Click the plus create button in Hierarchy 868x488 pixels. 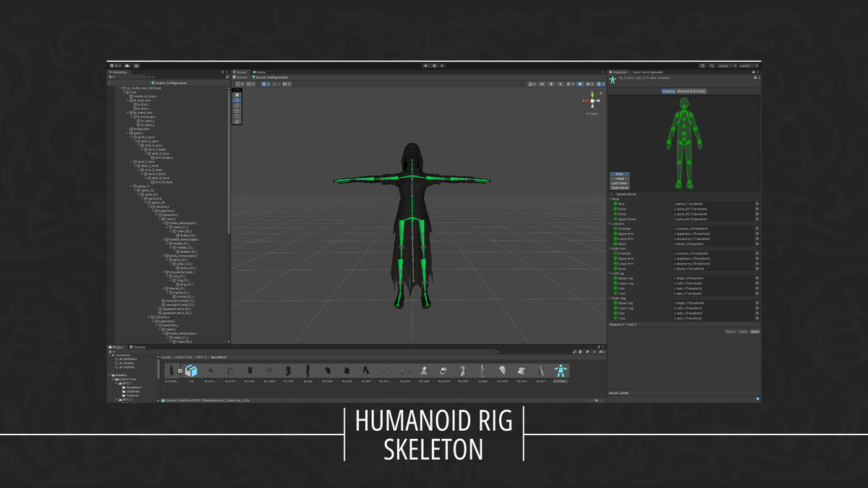(x=111, y=77)
